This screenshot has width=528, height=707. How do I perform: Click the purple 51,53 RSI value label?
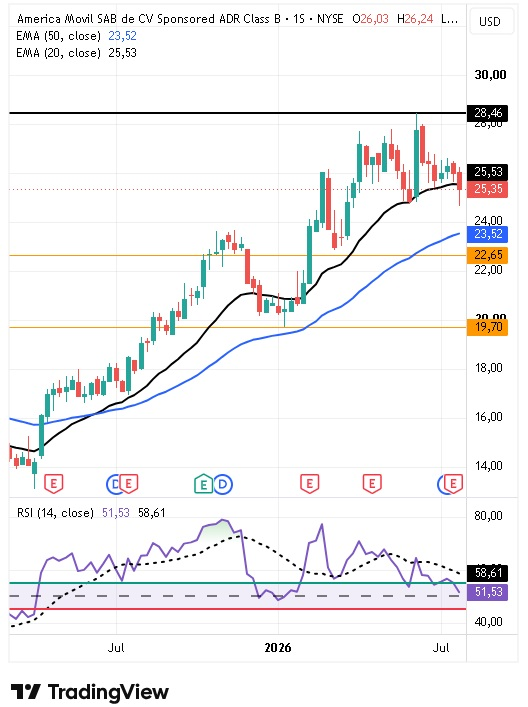488,592
